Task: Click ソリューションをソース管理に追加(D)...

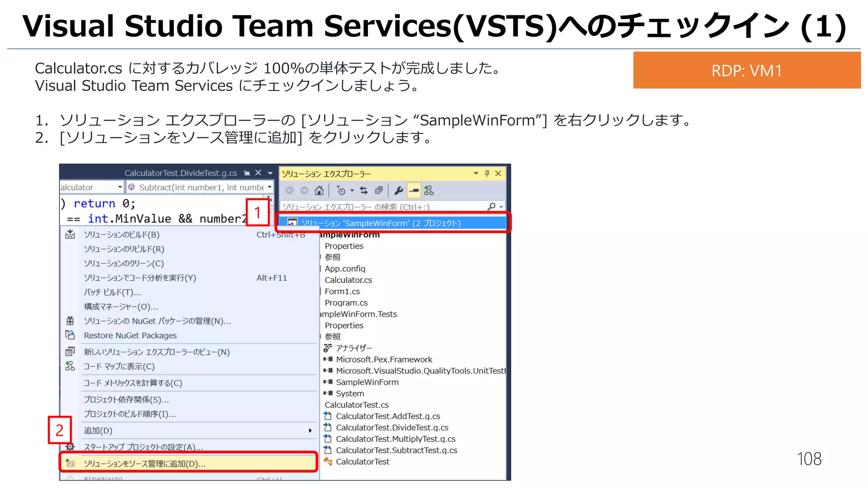Action: 189,463
